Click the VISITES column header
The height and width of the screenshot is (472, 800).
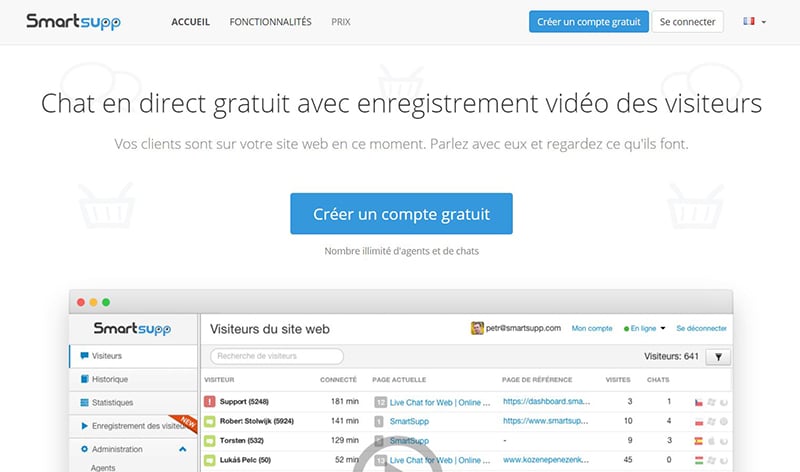pos(618,380)
